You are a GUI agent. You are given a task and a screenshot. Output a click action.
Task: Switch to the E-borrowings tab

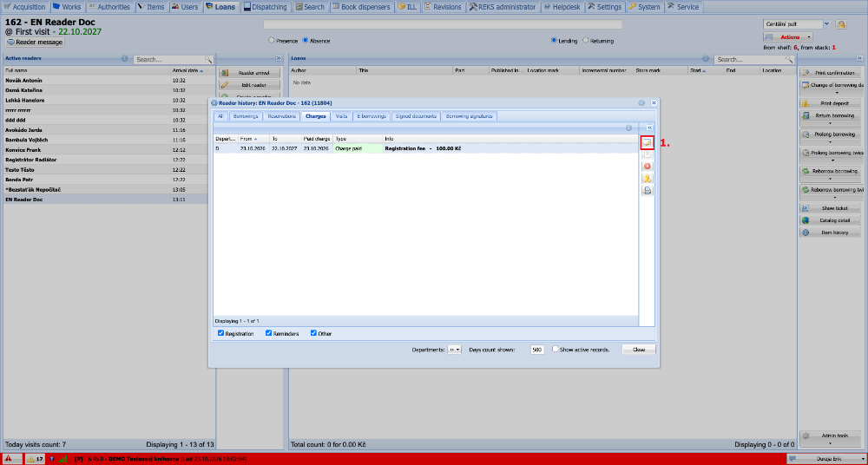[x=372, y=116]
